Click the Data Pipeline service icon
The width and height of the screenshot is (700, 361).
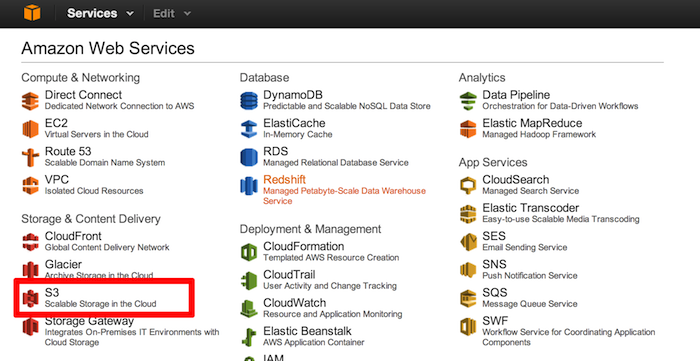point(468,100)
